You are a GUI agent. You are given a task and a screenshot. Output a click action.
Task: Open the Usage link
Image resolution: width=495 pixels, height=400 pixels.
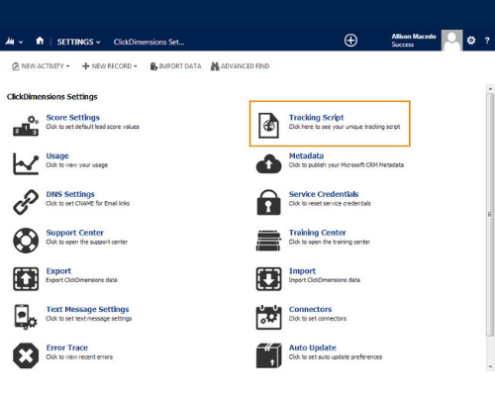point(57,156)
